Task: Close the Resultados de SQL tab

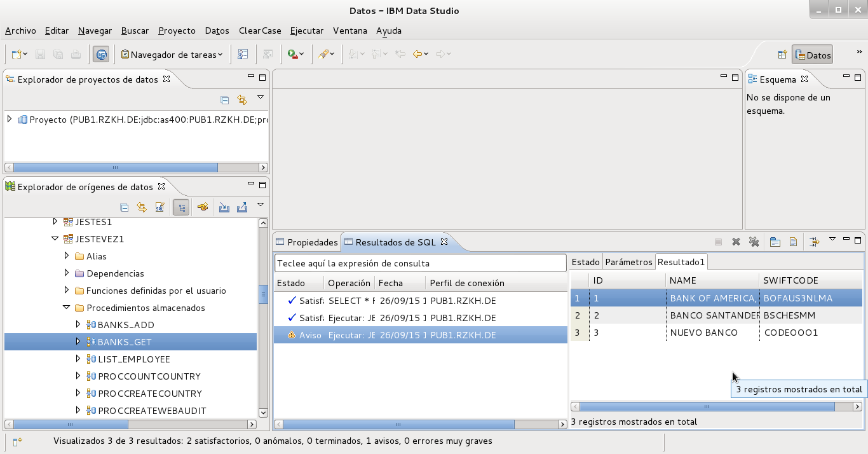Action: 444,242
